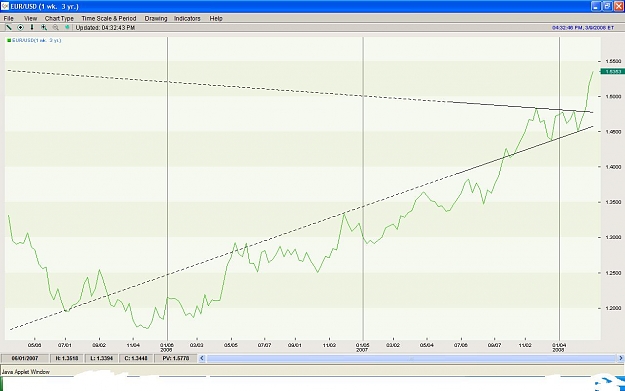Click the 07/01 date axis label
The width and height of the screenshot is (625, 391).
[x=65, y=345]
